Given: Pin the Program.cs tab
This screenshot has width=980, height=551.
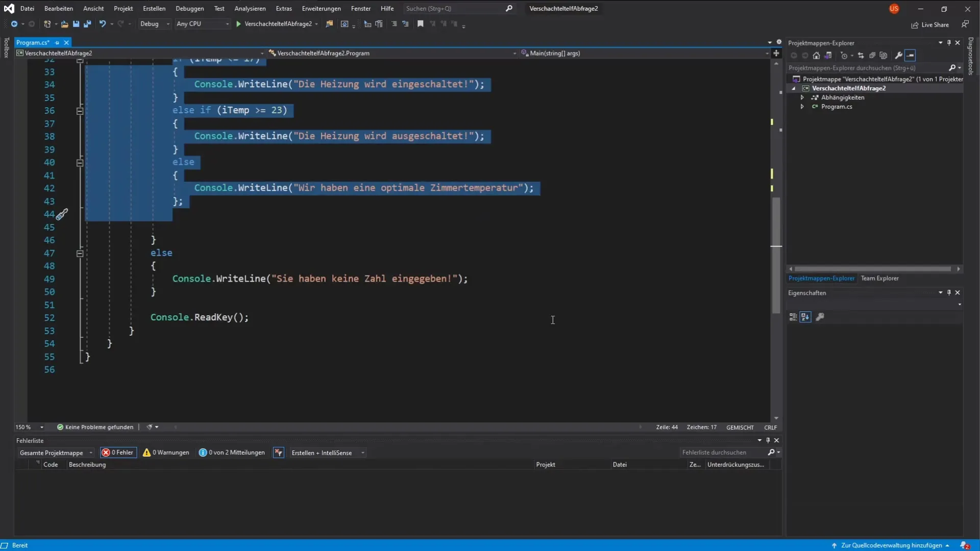Looking at the screenshot, I should [57, 43].
